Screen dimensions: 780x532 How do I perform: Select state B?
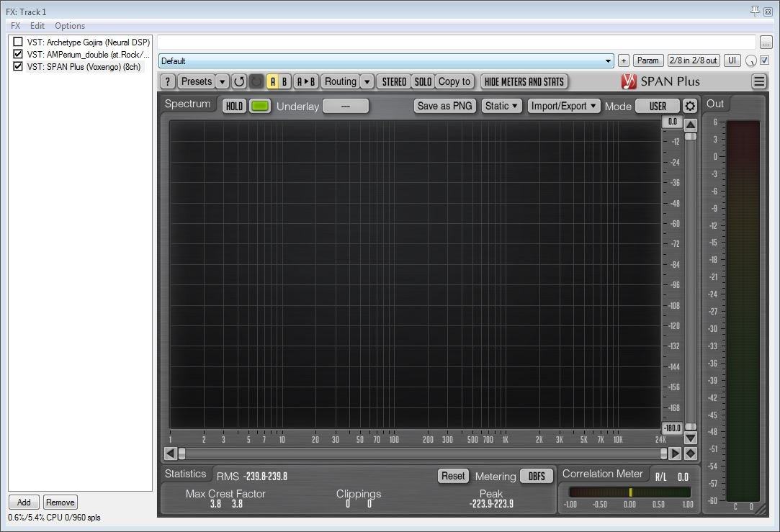284,81
